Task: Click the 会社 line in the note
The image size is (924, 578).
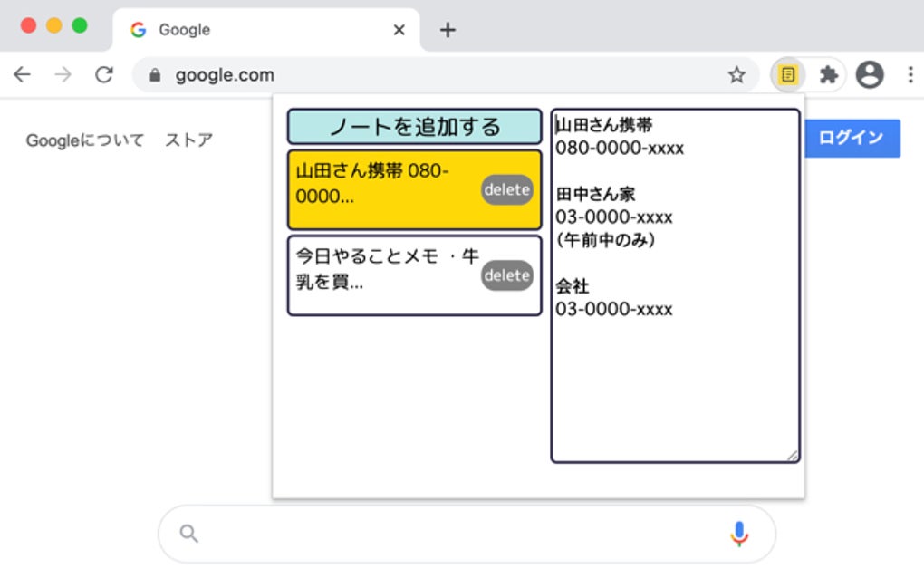Action: coord(573,285)
